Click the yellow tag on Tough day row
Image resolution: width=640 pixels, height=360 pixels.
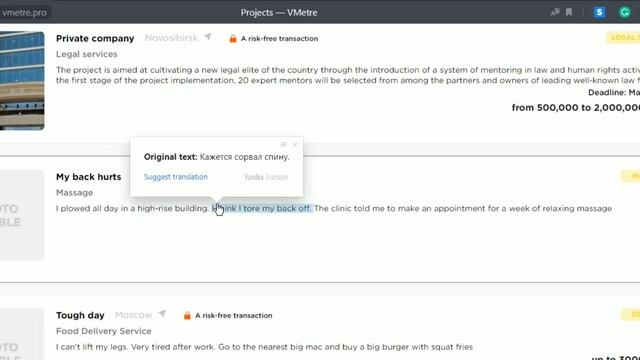tap(630, 314)
